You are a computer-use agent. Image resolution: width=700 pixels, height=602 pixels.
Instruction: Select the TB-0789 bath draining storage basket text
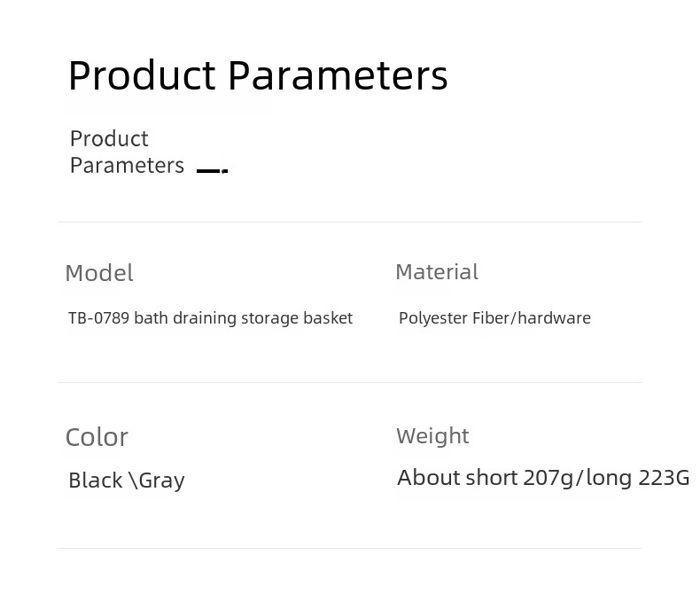210,318
